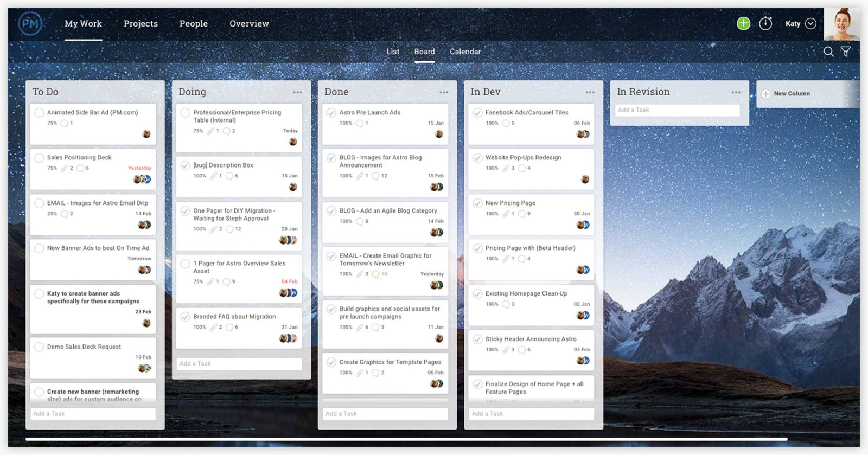Click Add a Task field in To Do

[x=93, y=414]
